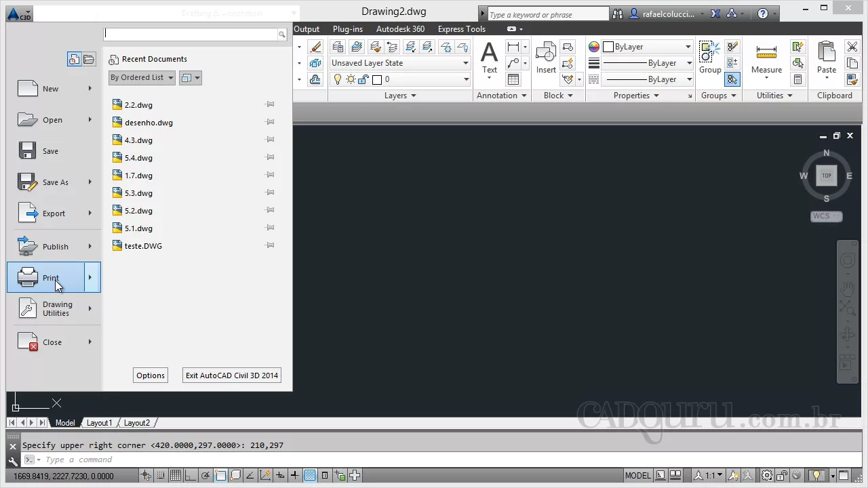Screen dimensions: 868x488
Task: Click the object color wheel icon
Action: (x=594, y=47)
